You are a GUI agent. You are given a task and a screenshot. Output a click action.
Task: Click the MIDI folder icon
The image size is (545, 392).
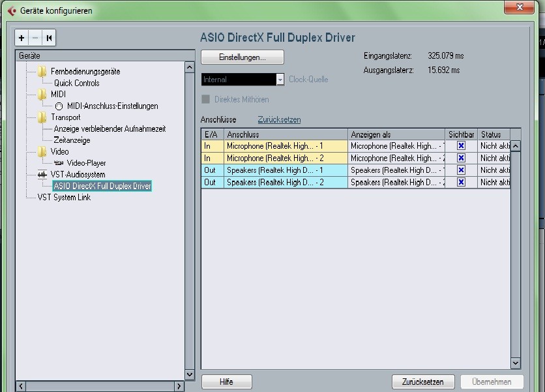[42, 95]
